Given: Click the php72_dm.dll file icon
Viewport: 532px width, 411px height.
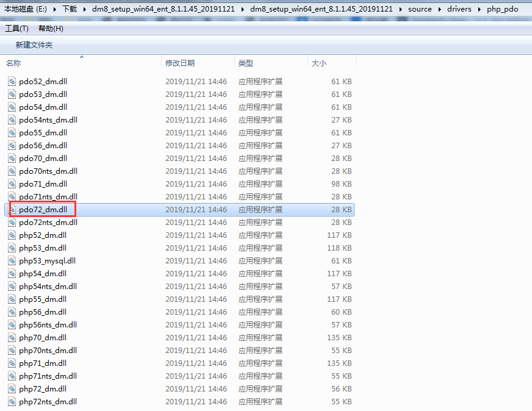Looking at the screenshot, I should 12,389.
